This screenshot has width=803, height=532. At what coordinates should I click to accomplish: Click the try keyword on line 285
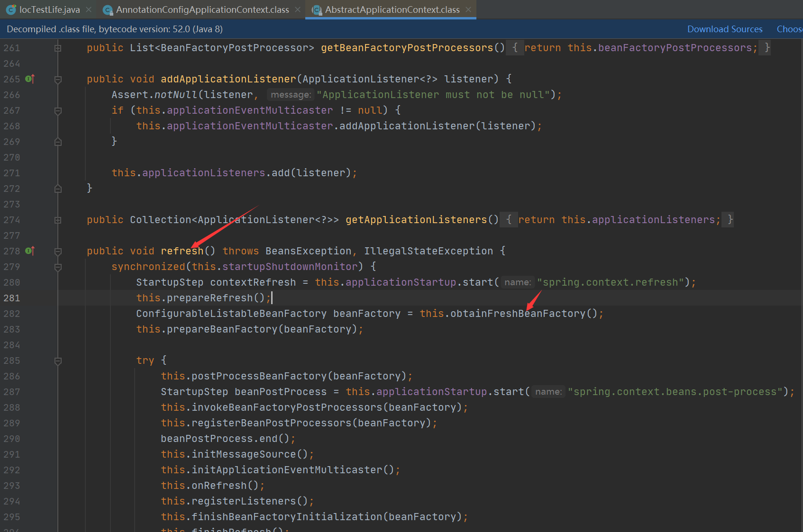145,361
